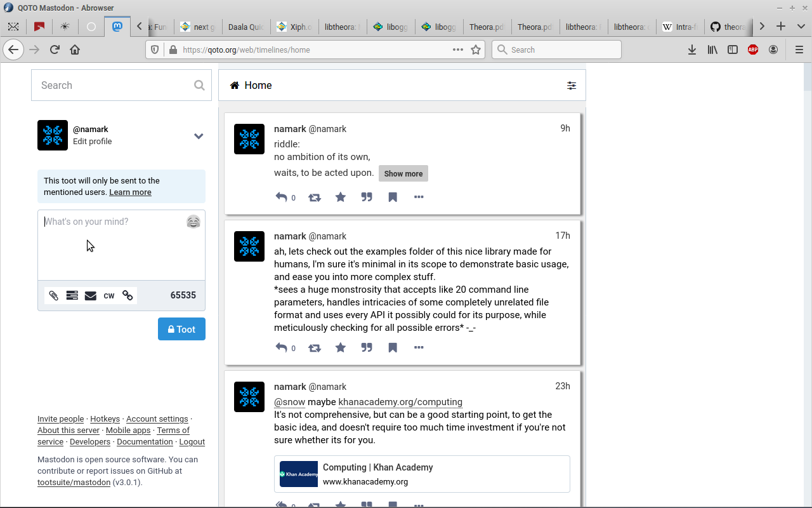Screen dimensions: 812x508
Task: Favourite the riddle post with the star
Action: point(341,197)
